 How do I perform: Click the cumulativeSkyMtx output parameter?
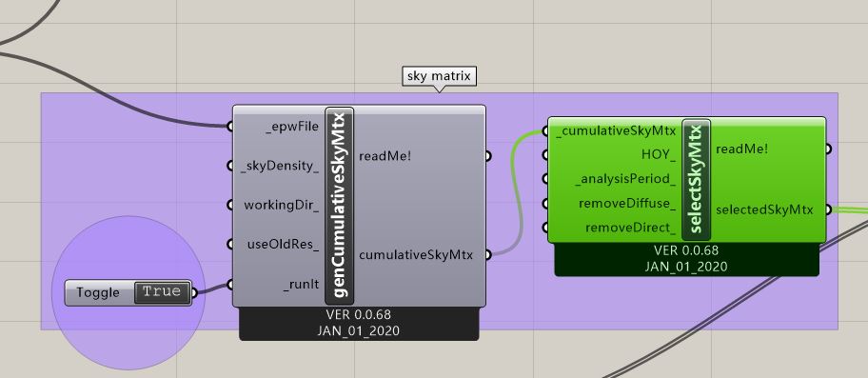click(x=416, y=255)
